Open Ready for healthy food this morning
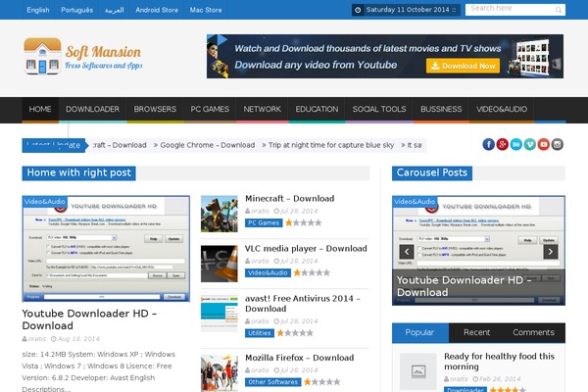The height and width of the screenshot is (392, 588). (499, 362)
